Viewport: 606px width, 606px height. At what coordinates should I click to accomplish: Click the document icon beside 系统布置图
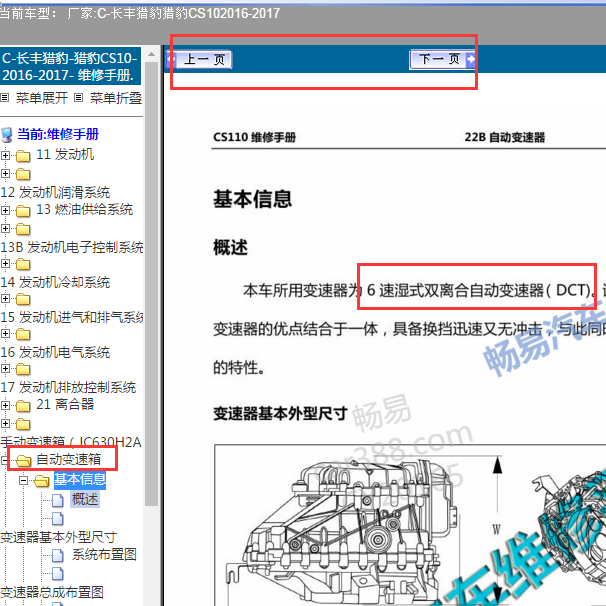[58, 556]
